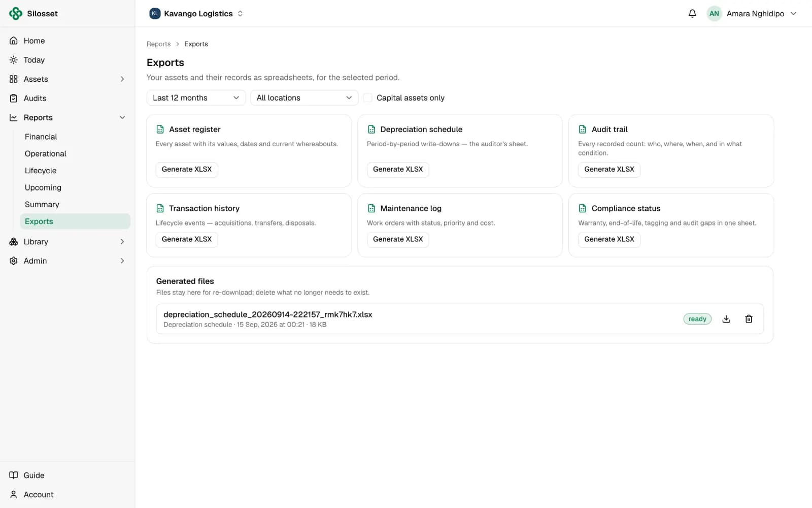Enable Capital assets only checkbox

coord(368,98)
